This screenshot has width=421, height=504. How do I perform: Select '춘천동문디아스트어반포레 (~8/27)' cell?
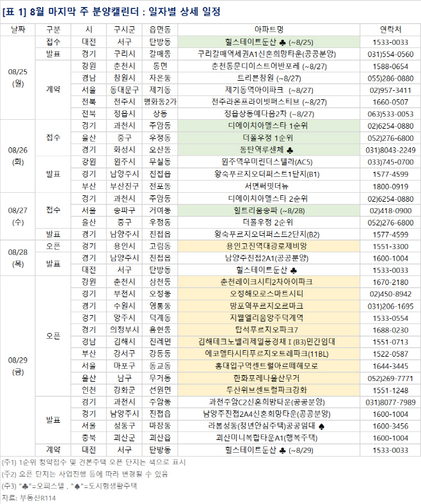(x=269, y=66)
